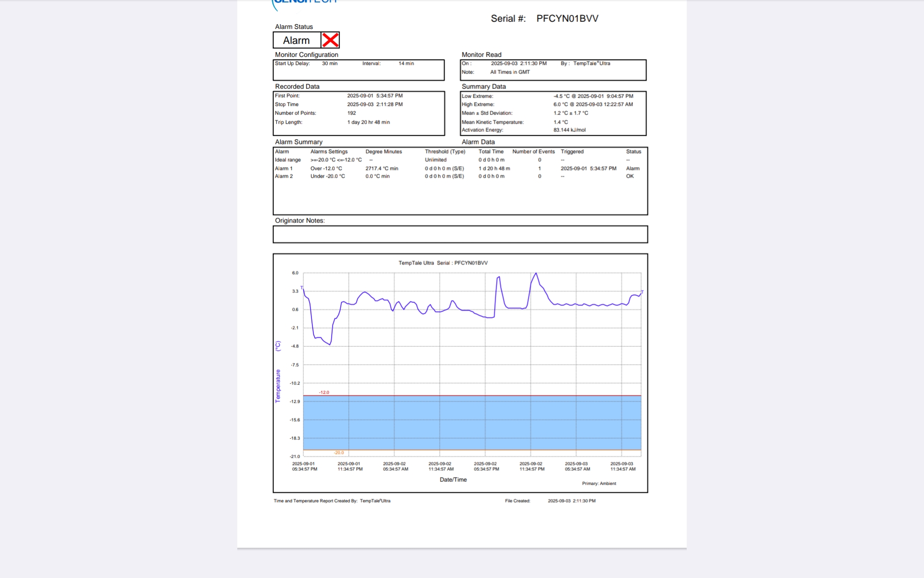Click the Low Extreme value in Summary Data
The height and width of the screenshot is (578, 924).
[593, 96]
